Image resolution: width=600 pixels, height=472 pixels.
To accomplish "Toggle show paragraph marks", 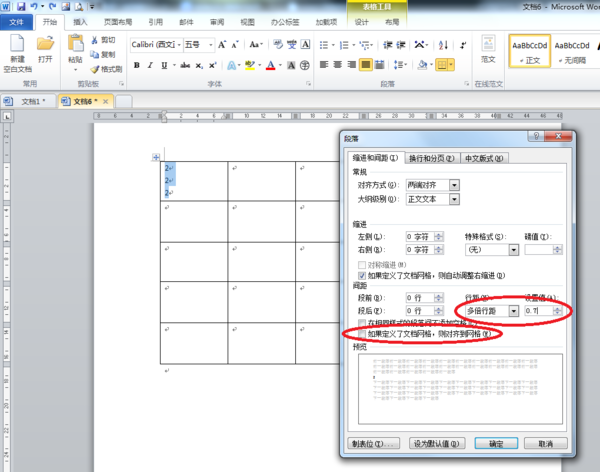I will tap(463, 45).
